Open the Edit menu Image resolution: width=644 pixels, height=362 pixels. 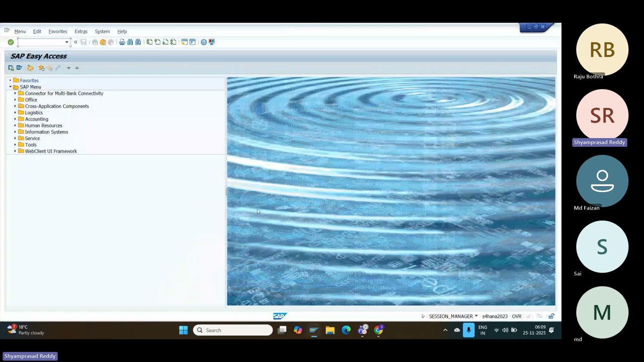click(37, 31)
